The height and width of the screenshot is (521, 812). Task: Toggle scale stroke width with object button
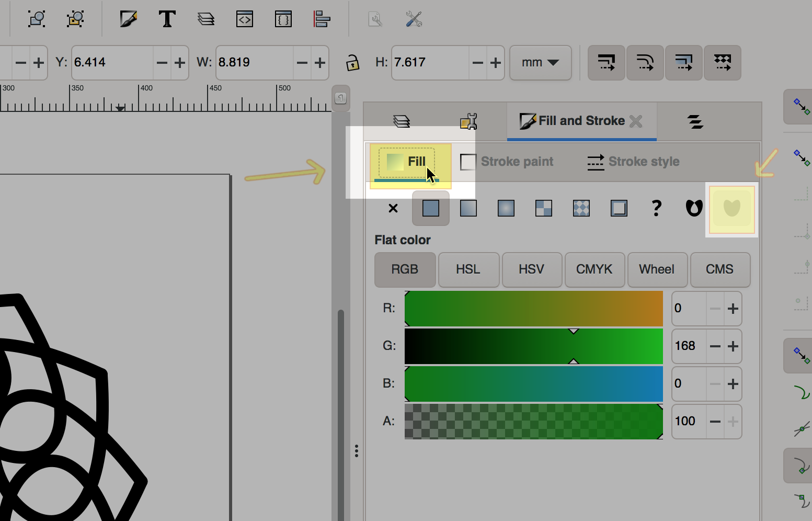point(607,63)
